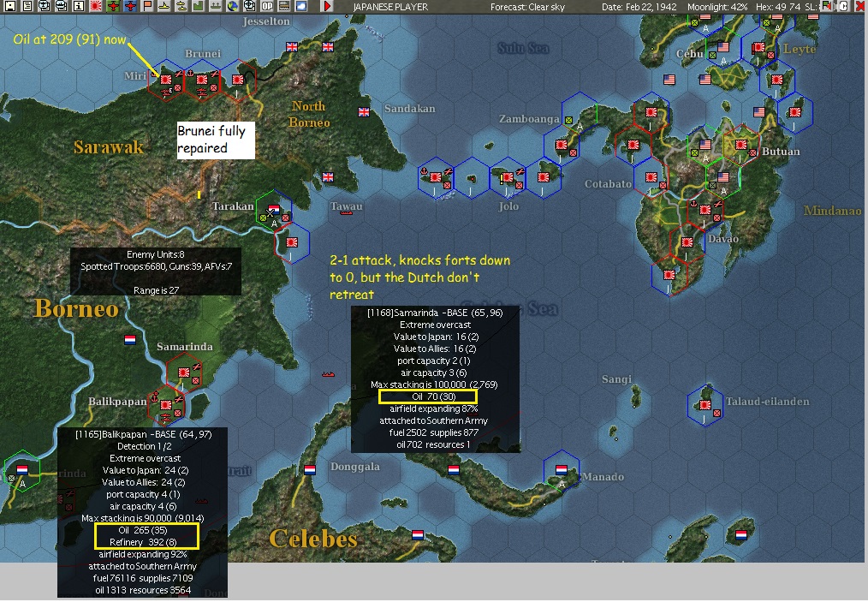The height and width of the screenshot is (602, 868).
Task: Open the yellow single ship list icon
Action: pyautogui.click(x=164, y=6)
